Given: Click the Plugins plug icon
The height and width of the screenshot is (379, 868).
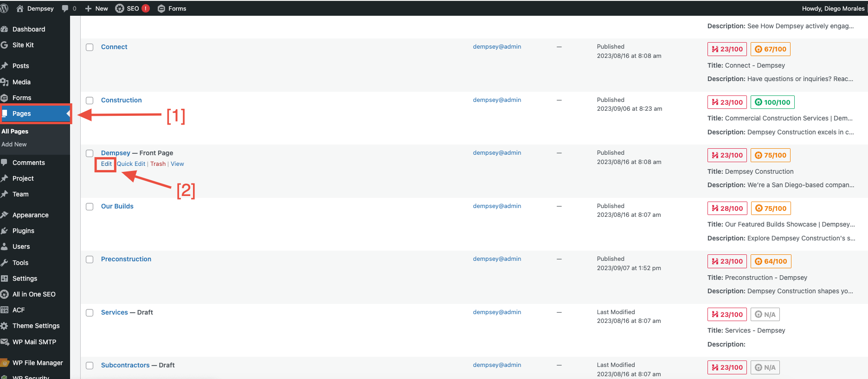Looking at the screenshot, I should (x=5, y=231).
